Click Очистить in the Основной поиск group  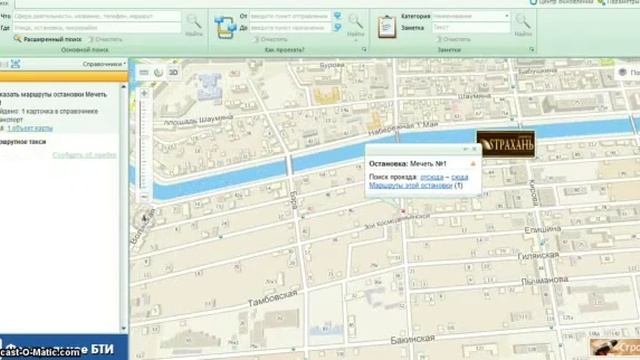pos(105,39)
